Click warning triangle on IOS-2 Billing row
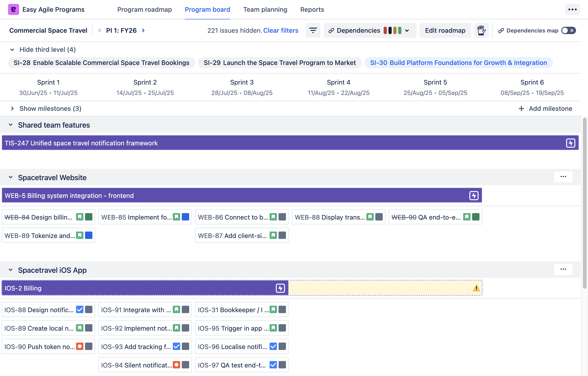Image resolution: width=588 pixels, height=376 pixels. click(x=476, y=288)
